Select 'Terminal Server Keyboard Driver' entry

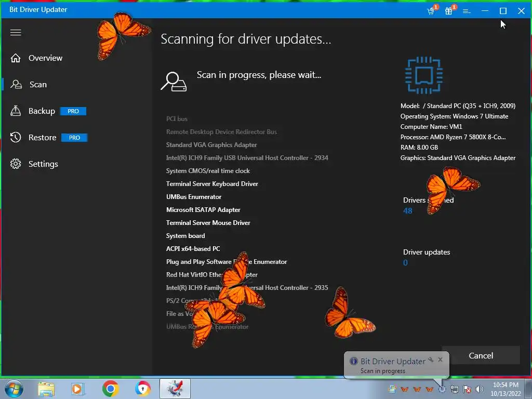[x=212, y=184]
